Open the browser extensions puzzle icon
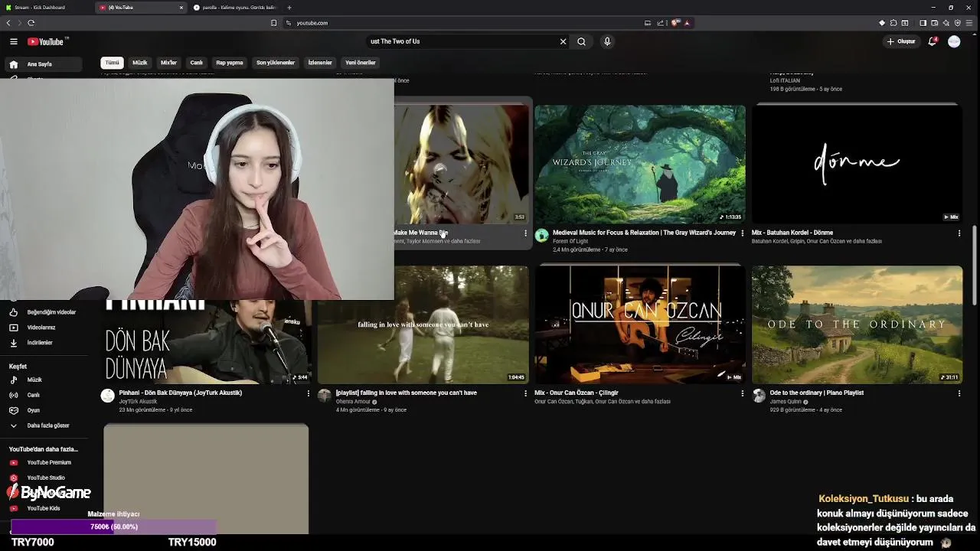This screenshot has width=980, height=551. tap(893, 23)
